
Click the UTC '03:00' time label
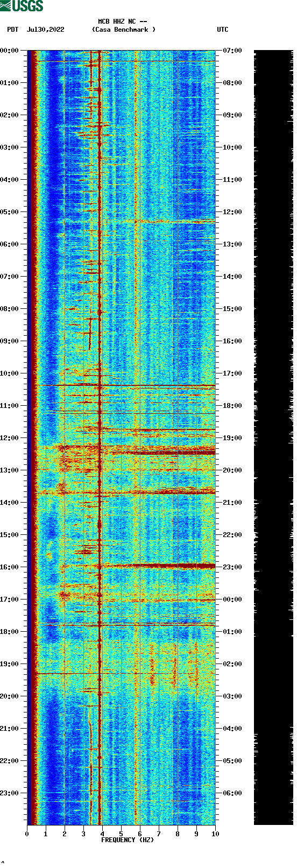point(232,696)
